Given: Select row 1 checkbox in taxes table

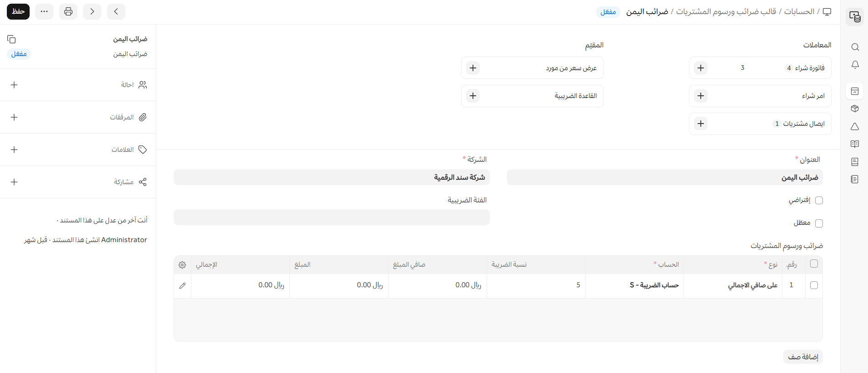Looking at the screenshot, I should click(814, 285).
